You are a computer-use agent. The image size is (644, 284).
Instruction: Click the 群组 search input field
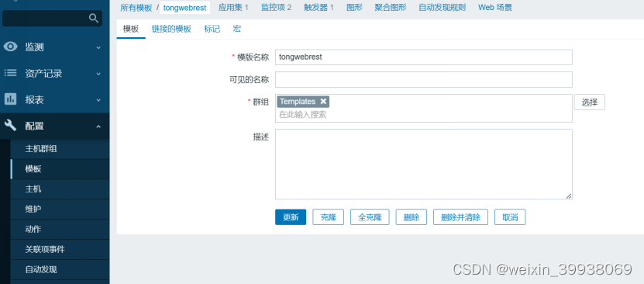click(x=423, y=115)
